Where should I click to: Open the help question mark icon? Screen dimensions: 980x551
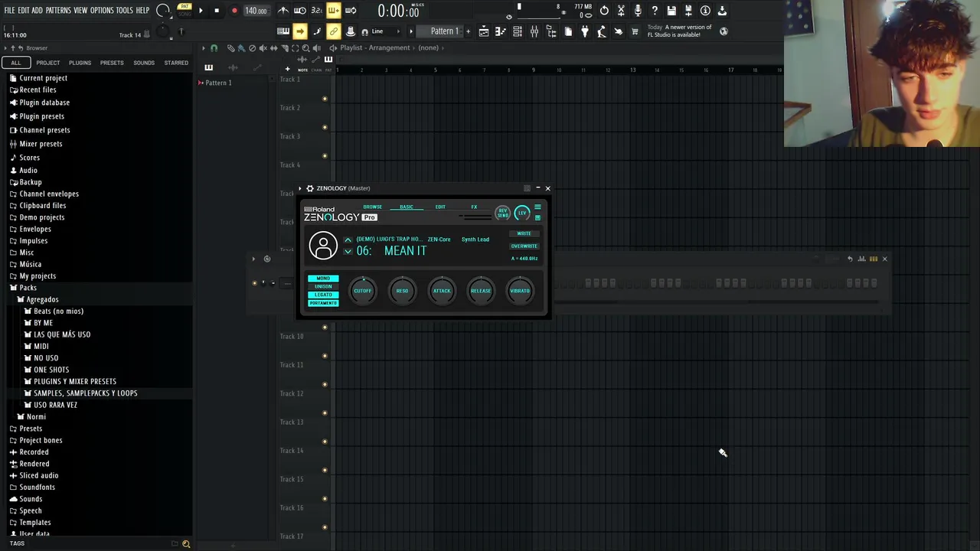[x=655, y=11]
